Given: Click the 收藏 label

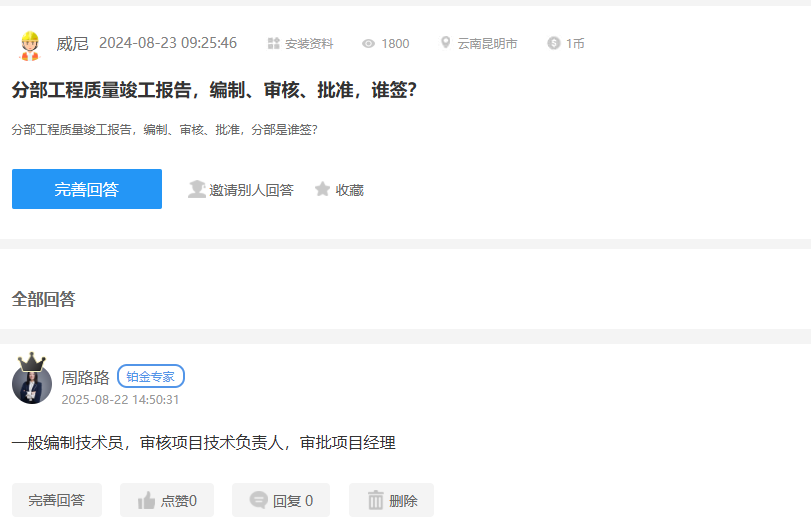Looking at the screenshot, I should point(350,190).
